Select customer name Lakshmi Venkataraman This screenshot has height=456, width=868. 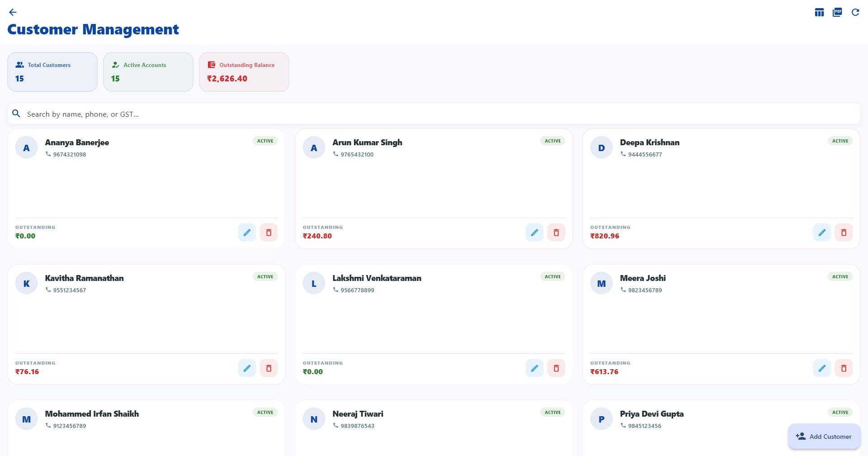point(377,278)
